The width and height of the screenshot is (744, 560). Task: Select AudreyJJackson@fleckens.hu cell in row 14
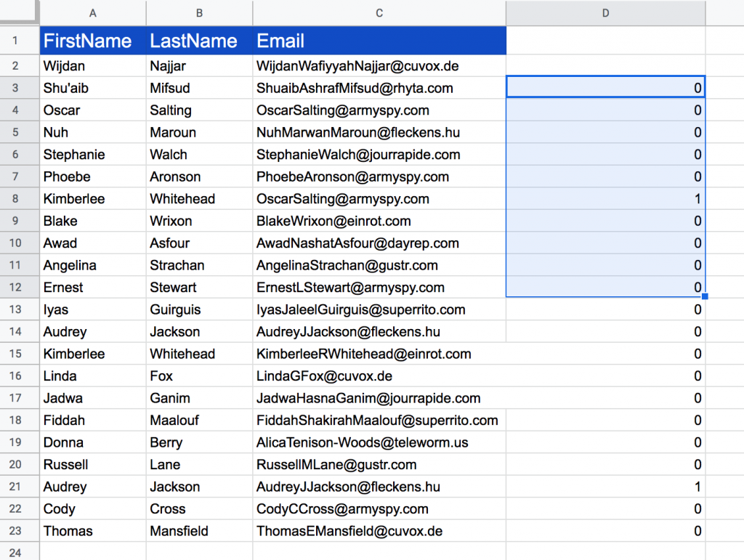click(x=379, y=331)
